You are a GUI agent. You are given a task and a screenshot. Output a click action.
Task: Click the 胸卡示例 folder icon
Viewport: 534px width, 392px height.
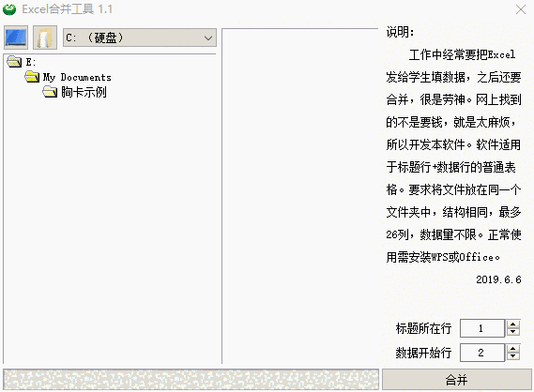tap(50, 92)
